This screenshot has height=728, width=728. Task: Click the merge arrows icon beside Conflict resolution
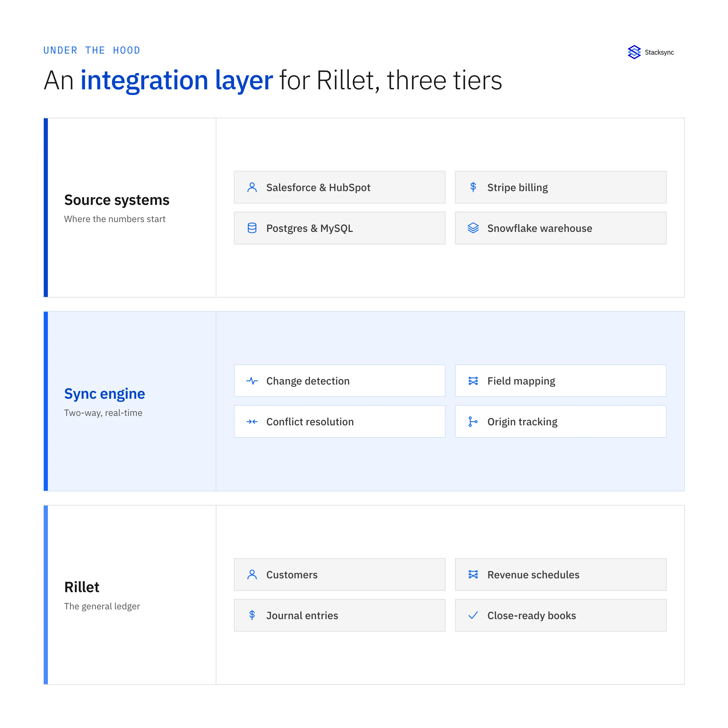[252, 422]
